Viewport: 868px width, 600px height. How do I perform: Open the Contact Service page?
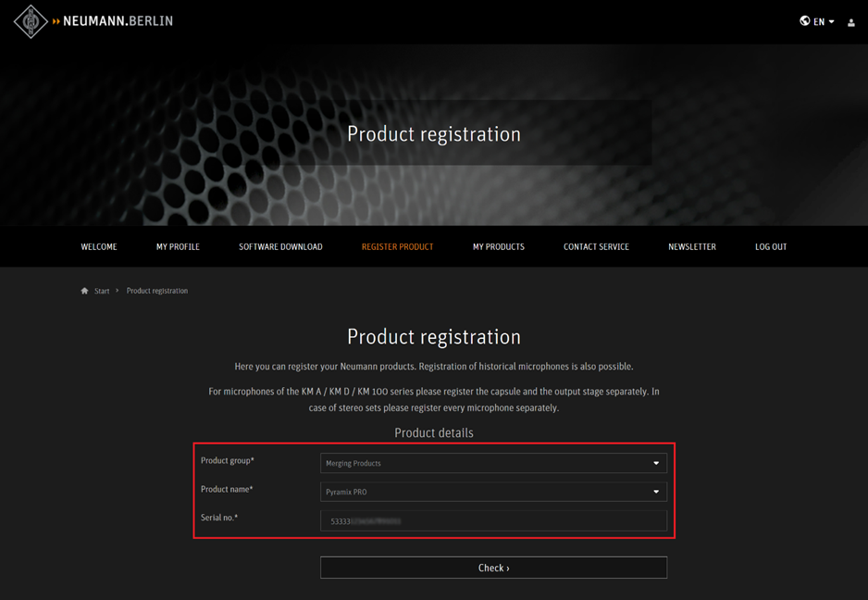[x=596, y=247]
